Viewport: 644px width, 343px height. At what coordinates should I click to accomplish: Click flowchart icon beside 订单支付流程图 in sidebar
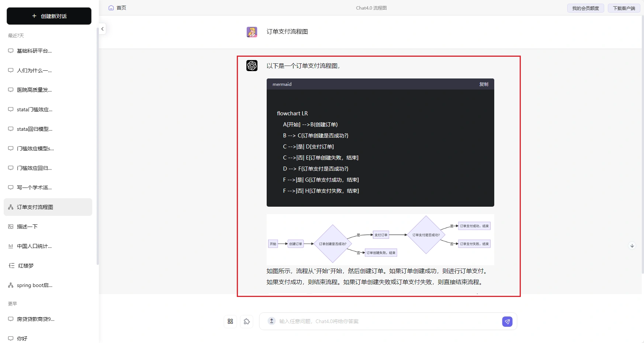[11, 207]
